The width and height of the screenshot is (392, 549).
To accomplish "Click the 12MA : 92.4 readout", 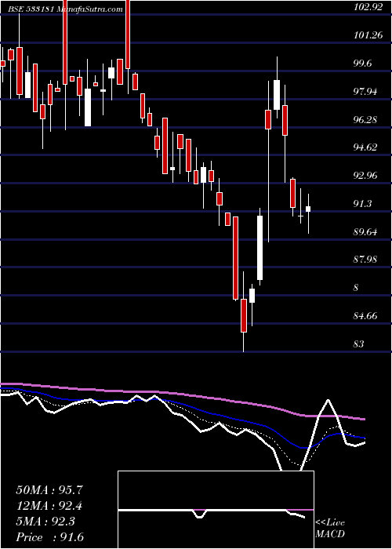I will point(49,506).
